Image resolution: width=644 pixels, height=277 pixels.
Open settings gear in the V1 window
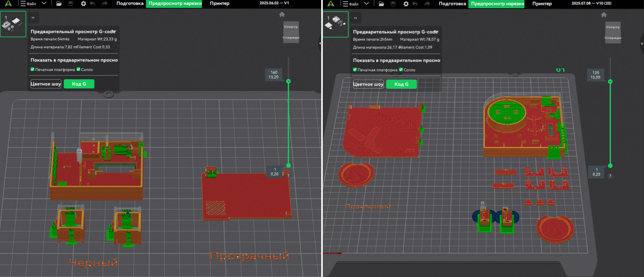pos(84,4)
